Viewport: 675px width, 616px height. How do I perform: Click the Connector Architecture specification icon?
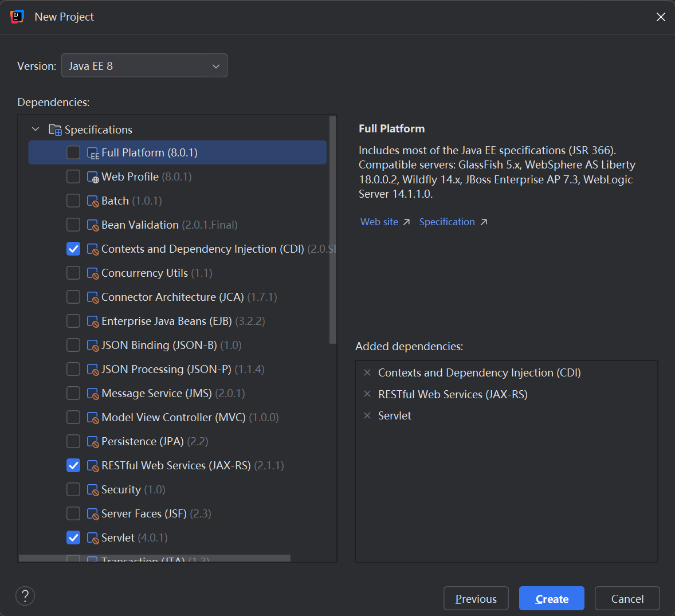(93, 297)
